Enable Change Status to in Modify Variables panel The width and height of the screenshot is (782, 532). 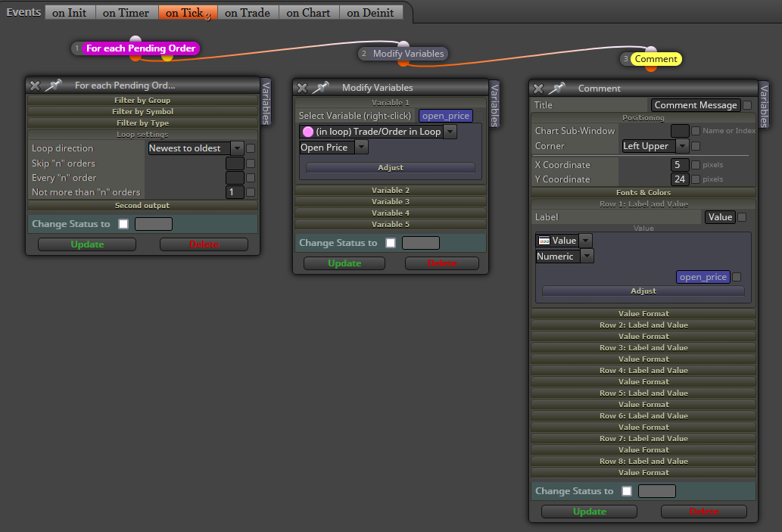(391, 243)
